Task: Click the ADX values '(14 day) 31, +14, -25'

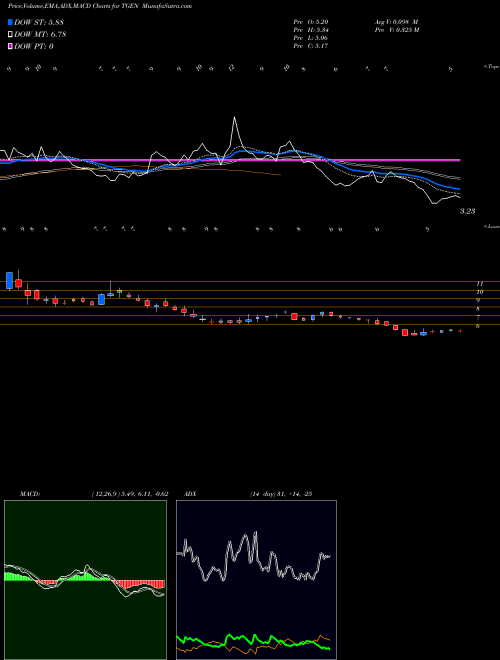Action: pyautogui.click(x=280, y=494)
